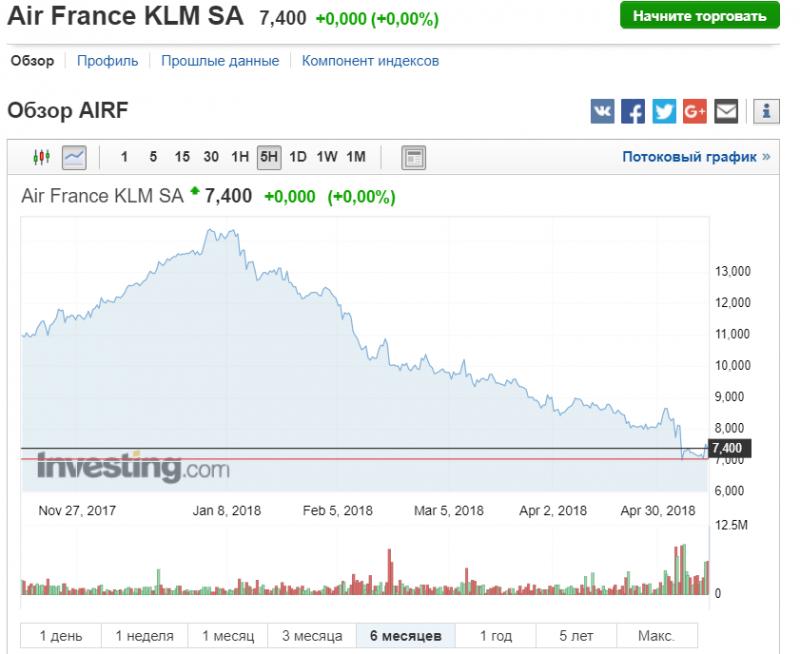
Task: Share on Google Plus icon
Action: point(695,111)
